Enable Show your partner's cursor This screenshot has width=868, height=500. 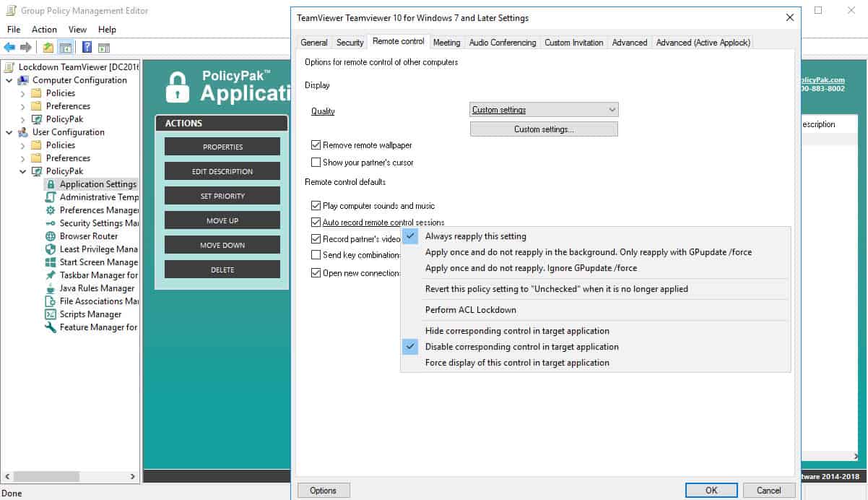pyautogui.click(x=316, y=163)
